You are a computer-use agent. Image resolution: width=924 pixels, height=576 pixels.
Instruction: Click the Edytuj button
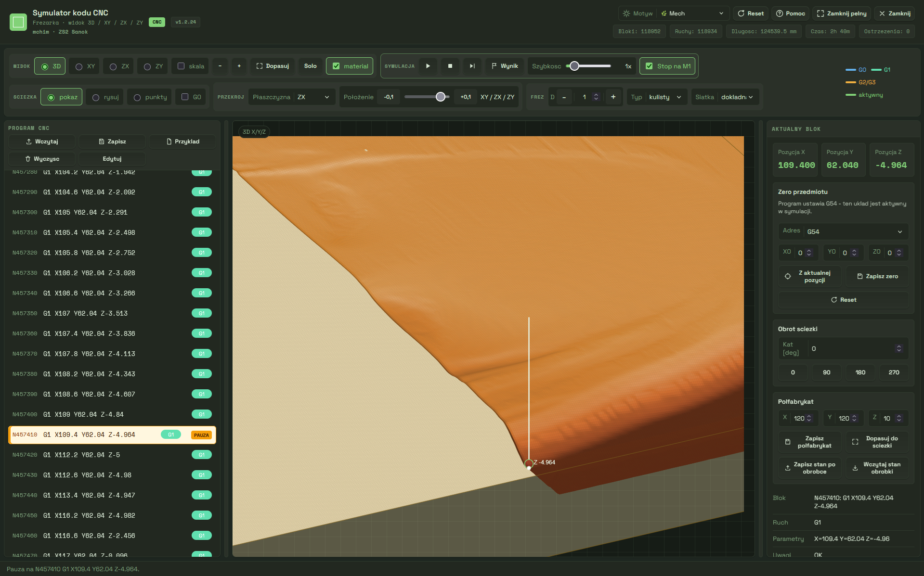[112, 159]
